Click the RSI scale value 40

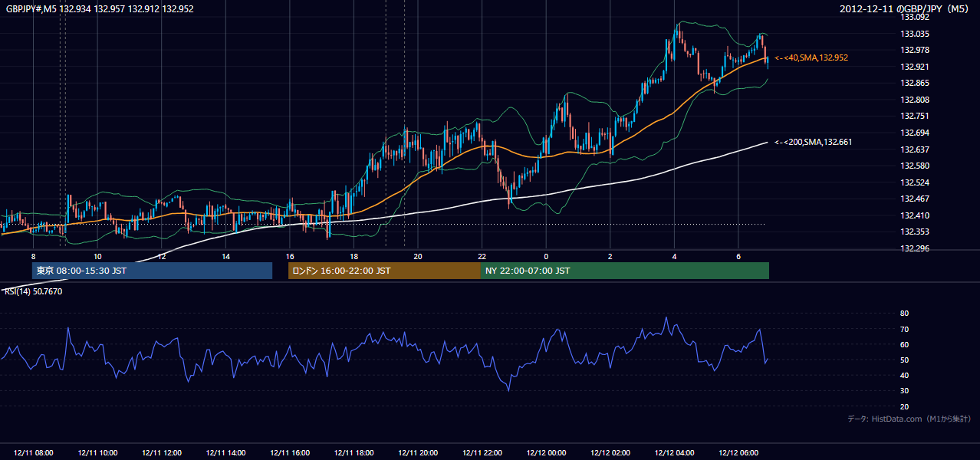click(904, 375)
